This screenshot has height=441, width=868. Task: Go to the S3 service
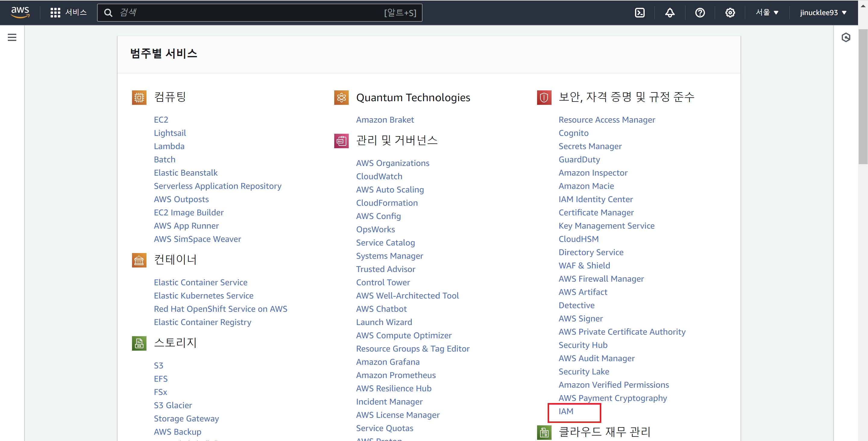pos(158,365)
